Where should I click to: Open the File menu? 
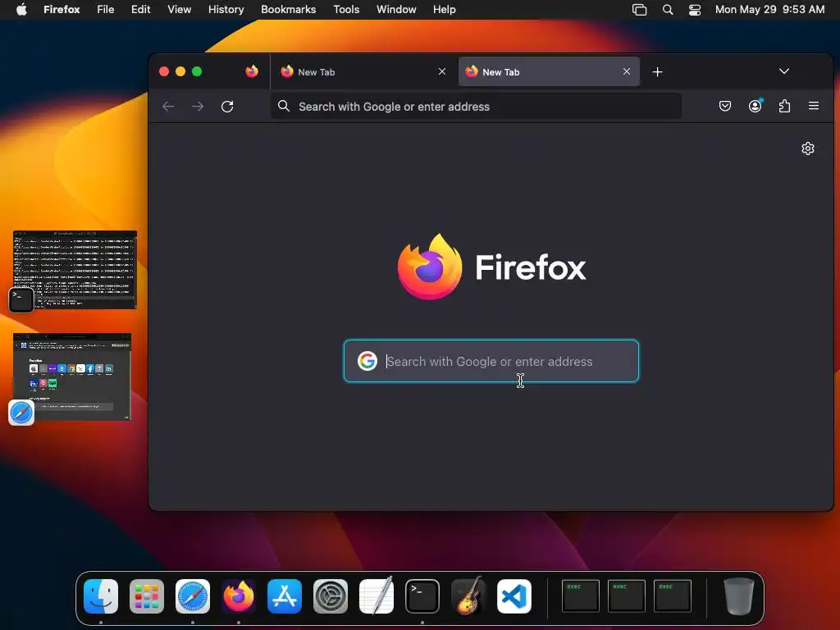click(106, 10)
